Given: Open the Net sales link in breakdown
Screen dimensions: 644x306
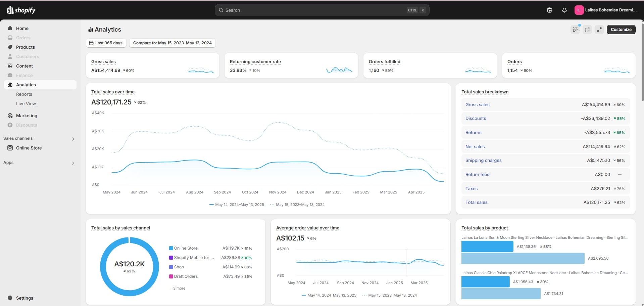Looking at the screenshot, I should [475, 147].
